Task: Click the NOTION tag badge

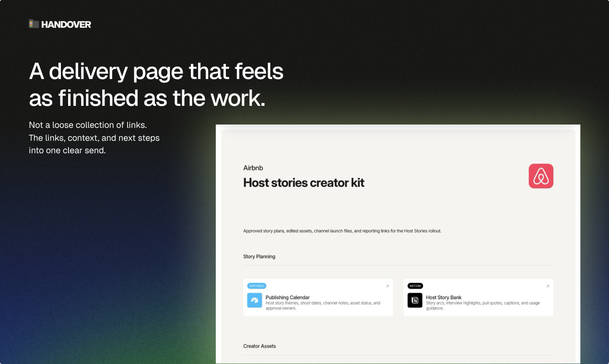Action: click(x=415, y=286)
